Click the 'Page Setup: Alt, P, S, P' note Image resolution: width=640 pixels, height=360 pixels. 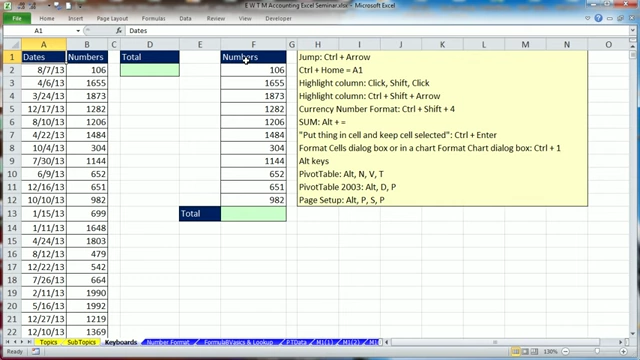pos(342,200)
